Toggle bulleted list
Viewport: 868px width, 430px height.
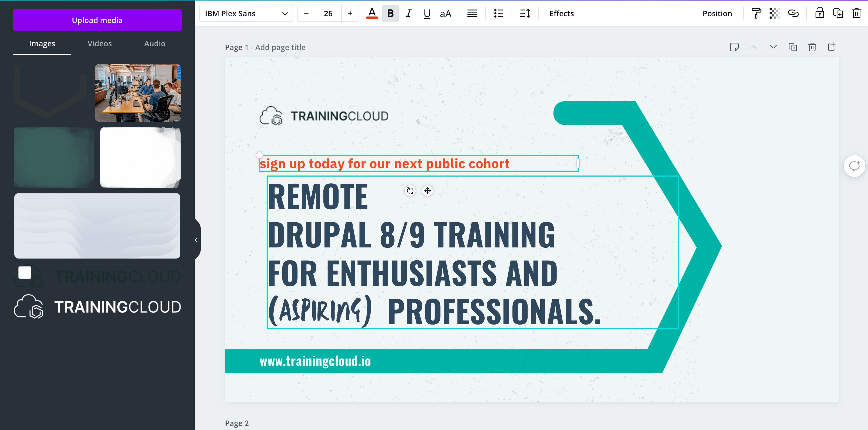coord(498,14)
